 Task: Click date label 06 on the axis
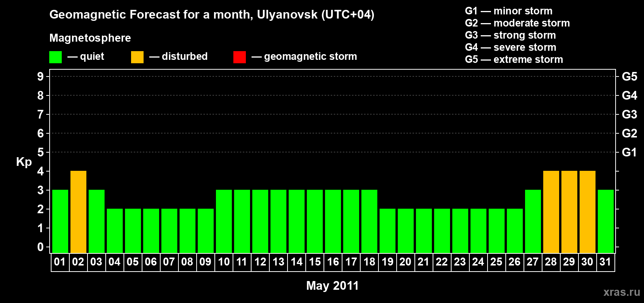[151, 262]
